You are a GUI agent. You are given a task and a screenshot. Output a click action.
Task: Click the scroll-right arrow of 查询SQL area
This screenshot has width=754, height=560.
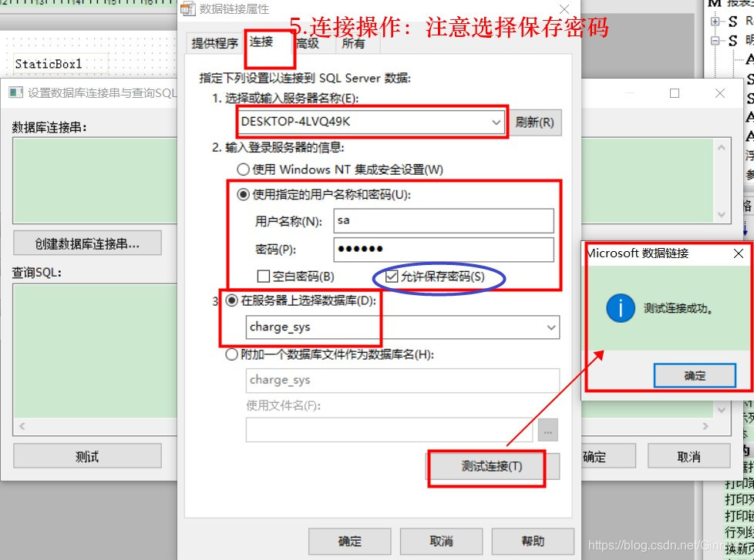click(705, 426)
